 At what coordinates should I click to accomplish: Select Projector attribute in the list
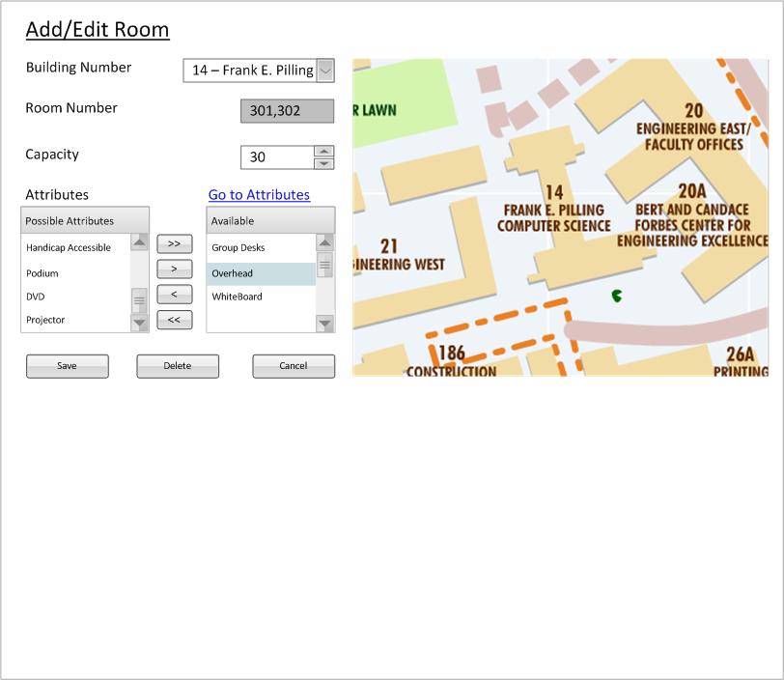click(x=45, y=320)
